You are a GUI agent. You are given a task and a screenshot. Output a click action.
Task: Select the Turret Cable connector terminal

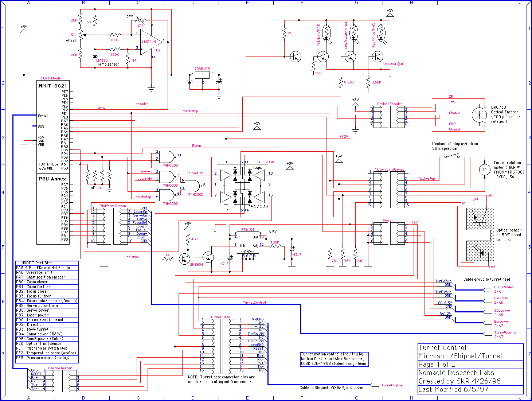coord(375,385)
